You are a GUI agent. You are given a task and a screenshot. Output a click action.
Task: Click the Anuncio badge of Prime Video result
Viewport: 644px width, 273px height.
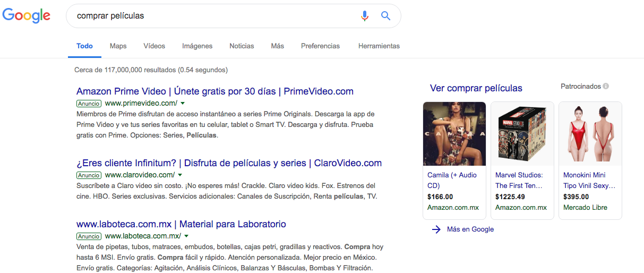(89, 103)
